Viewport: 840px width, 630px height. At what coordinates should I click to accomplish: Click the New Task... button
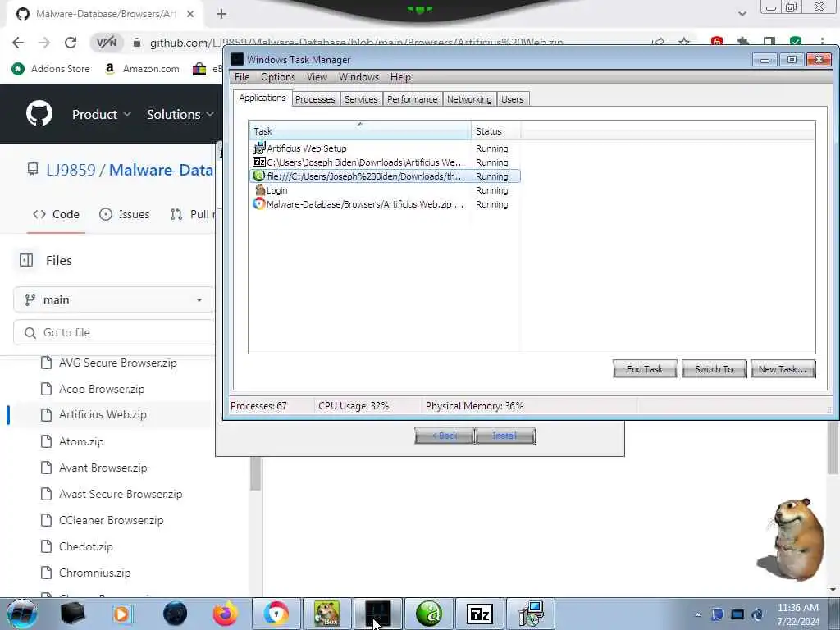pos(783,369)
